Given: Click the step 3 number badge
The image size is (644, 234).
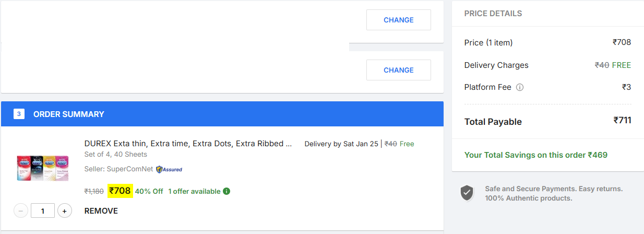Looking at the screenshot, I should tap(19, 114).
